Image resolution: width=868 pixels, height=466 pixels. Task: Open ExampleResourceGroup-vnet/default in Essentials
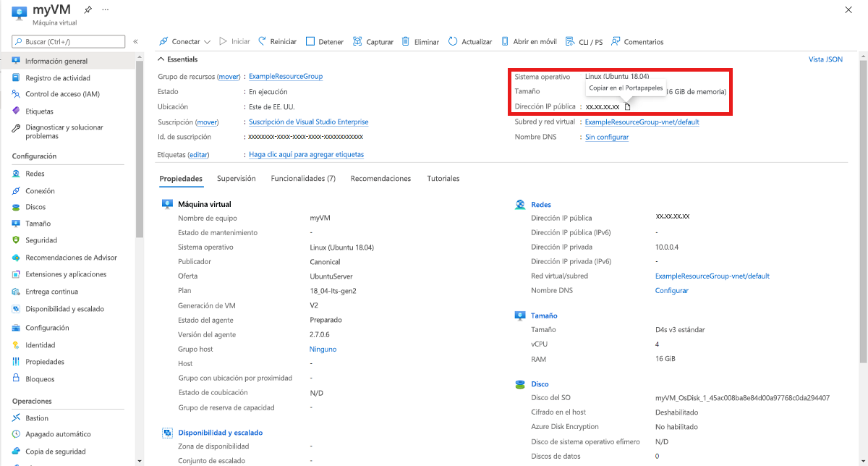642,122
